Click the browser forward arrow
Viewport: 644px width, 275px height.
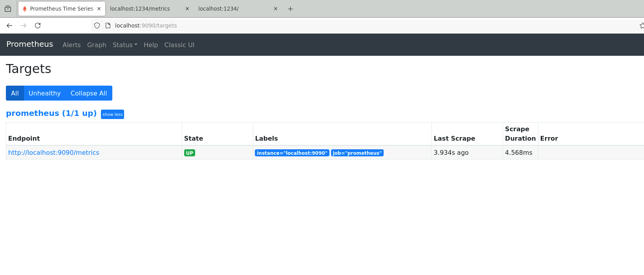24,26
